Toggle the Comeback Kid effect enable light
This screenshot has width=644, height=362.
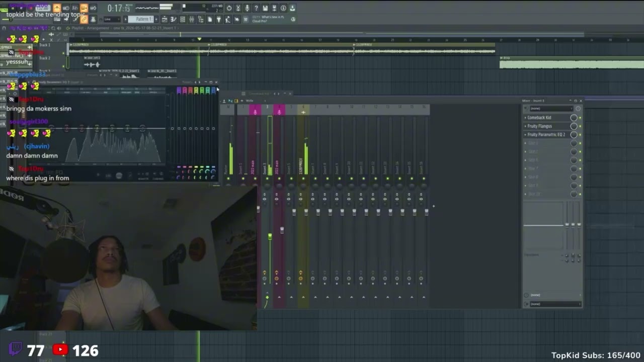pos(580,118)
